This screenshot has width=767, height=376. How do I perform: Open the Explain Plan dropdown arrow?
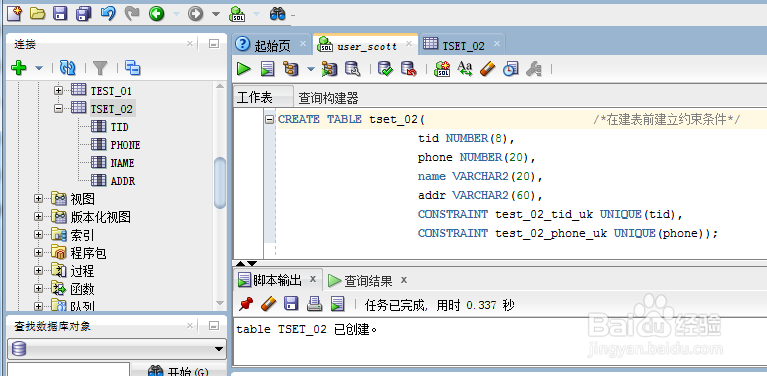pyautogui.click(x=311, y=69)
